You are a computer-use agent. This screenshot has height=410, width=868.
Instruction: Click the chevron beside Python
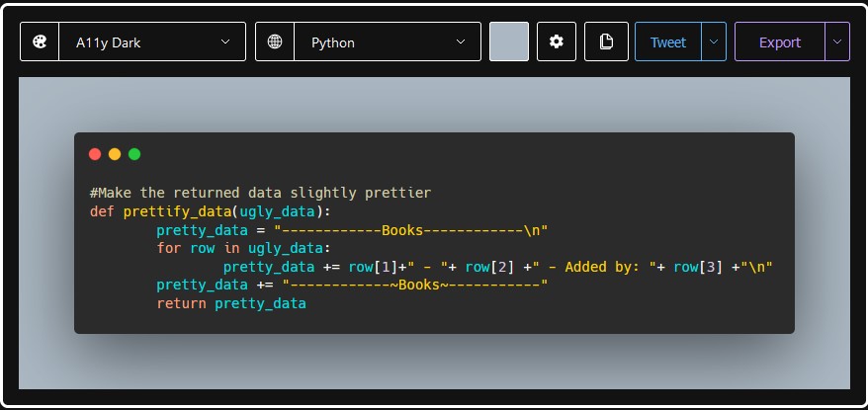click(x=461, y=42)
